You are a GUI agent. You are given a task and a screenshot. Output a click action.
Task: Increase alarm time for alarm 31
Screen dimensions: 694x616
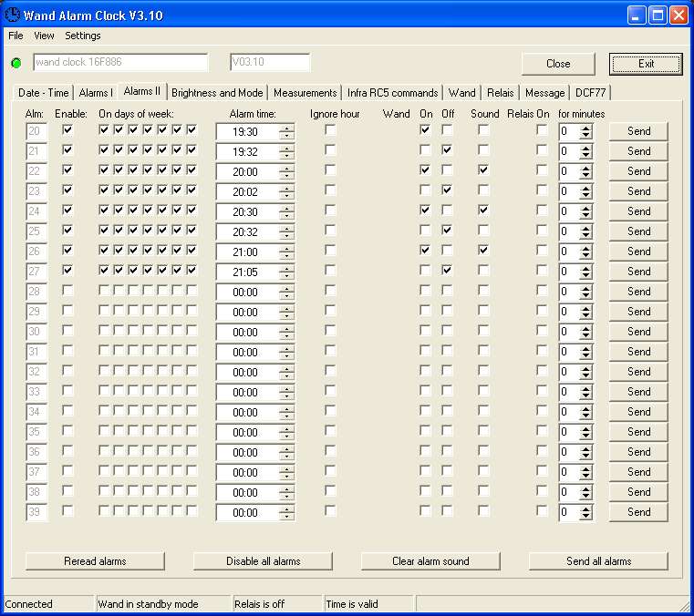coord(286,348)
